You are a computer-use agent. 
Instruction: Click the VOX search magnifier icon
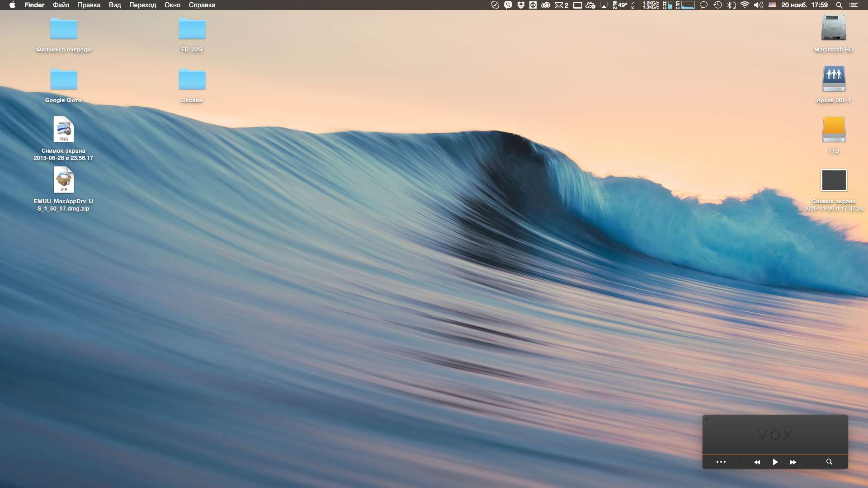(829, 462)
